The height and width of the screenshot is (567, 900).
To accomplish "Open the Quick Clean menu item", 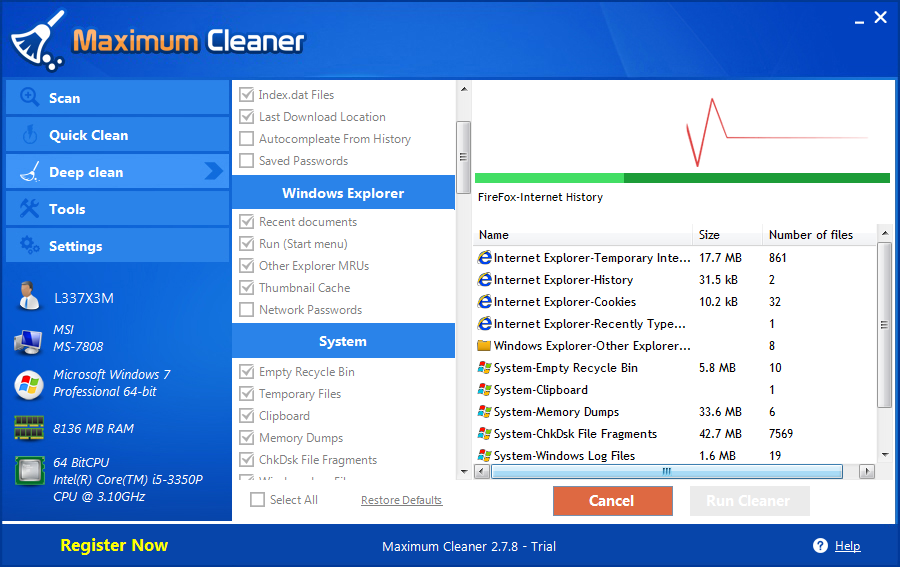I will click(118, 135).
